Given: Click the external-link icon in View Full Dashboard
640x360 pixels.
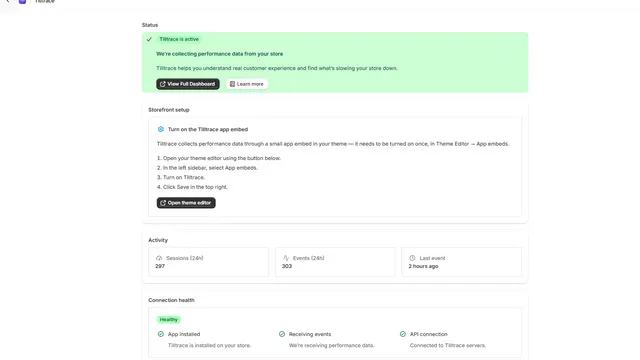Looking at the screenshot, I should pos(162,84).
